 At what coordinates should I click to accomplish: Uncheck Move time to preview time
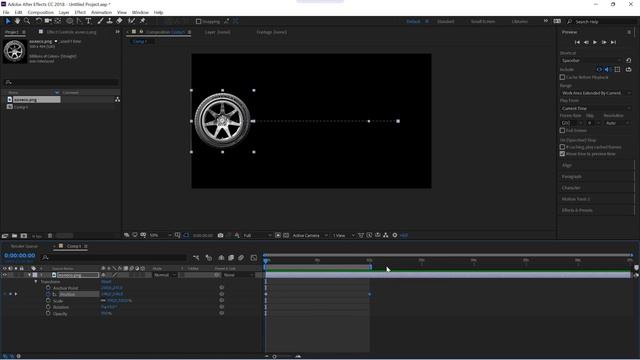562,154
